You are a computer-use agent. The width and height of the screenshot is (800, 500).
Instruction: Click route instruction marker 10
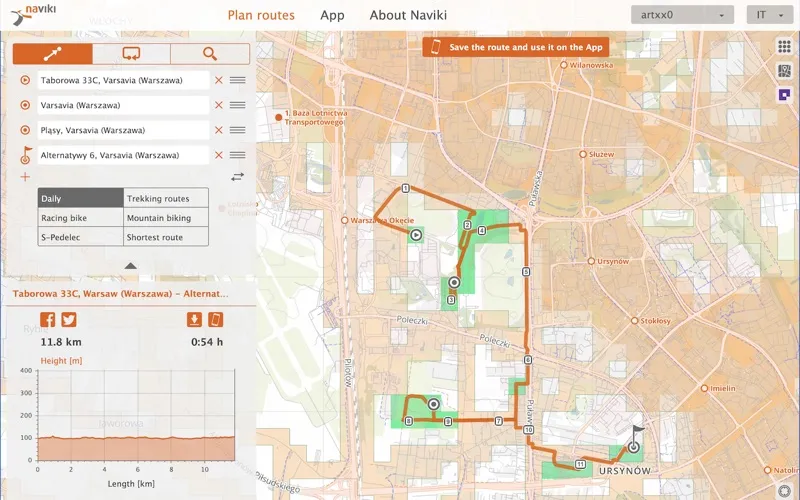click(529, 430)
